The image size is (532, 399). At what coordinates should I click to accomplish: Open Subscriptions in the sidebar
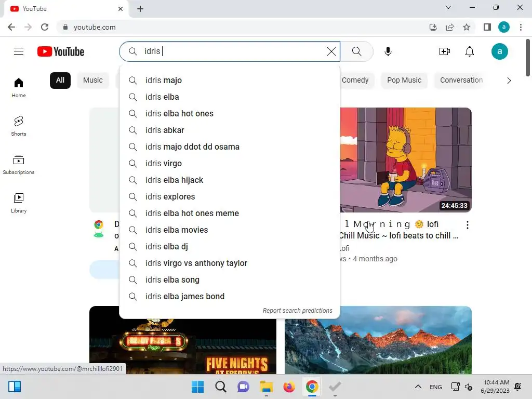click(x=19, y=165)
